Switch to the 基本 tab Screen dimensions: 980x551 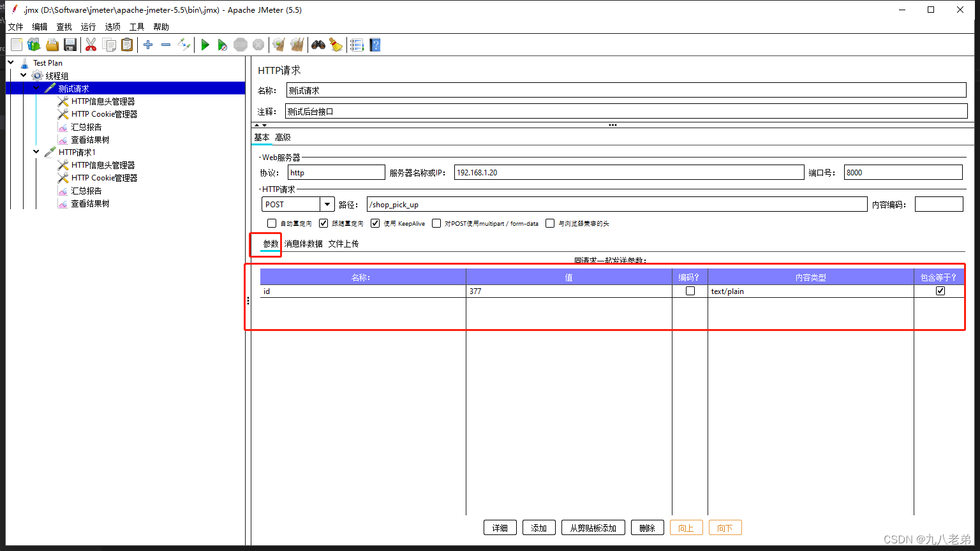[262, 137]
